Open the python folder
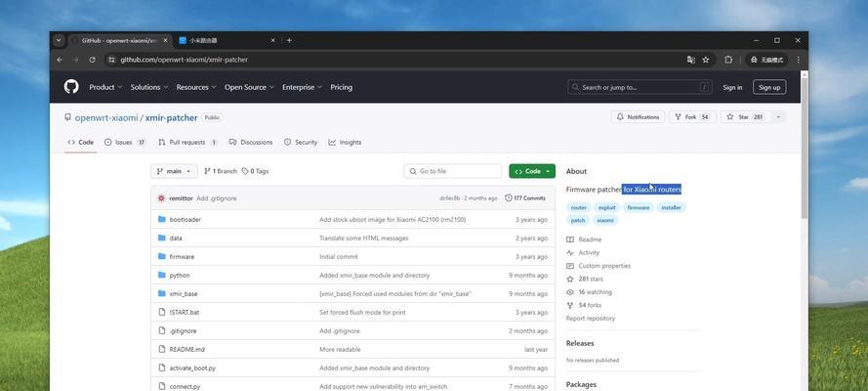The width and height of the screenshot is (868, 391). coord(180,276)
